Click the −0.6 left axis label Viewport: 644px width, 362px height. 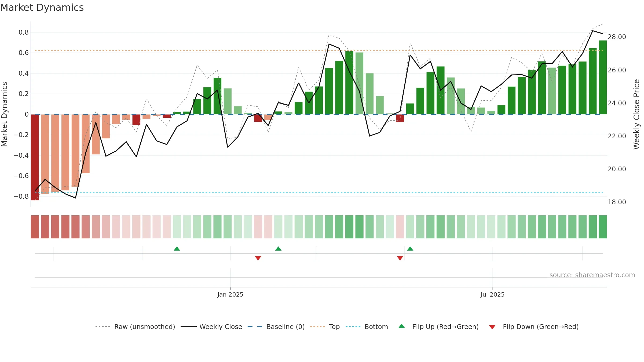pos(21,176)
